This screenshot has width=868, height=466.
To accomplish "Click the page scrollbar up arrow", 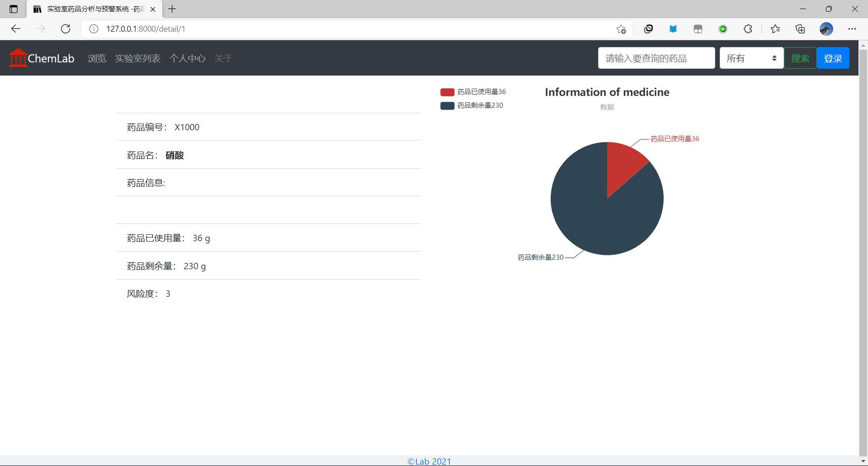I will (863, 45).
